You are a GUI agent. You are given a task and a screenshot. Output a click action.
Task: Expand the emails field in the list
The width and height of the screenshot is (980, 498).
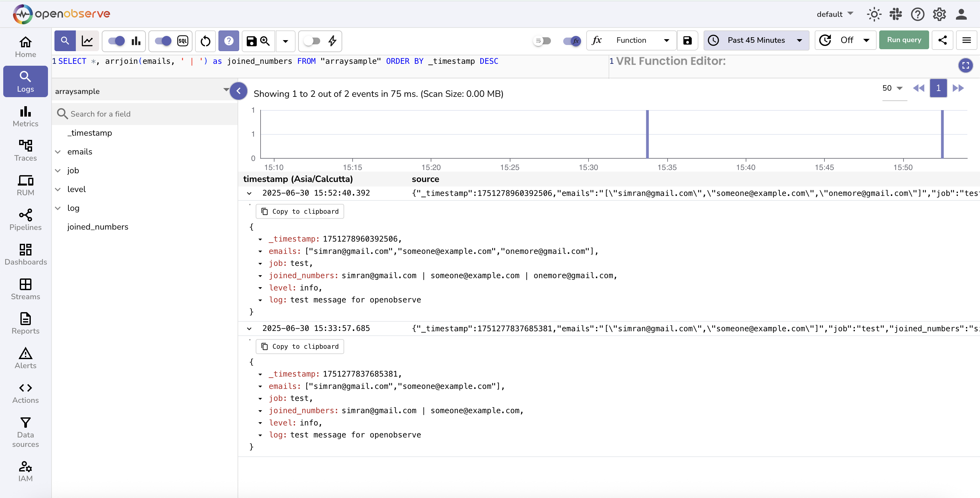pyautogui.click(x=58, y=152)
